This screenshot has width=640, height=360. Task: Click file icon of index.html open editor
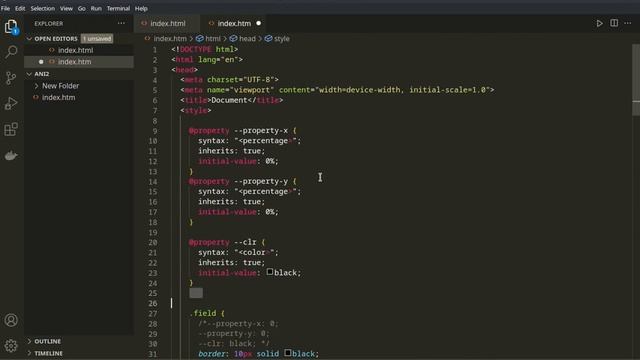[51, 50]
